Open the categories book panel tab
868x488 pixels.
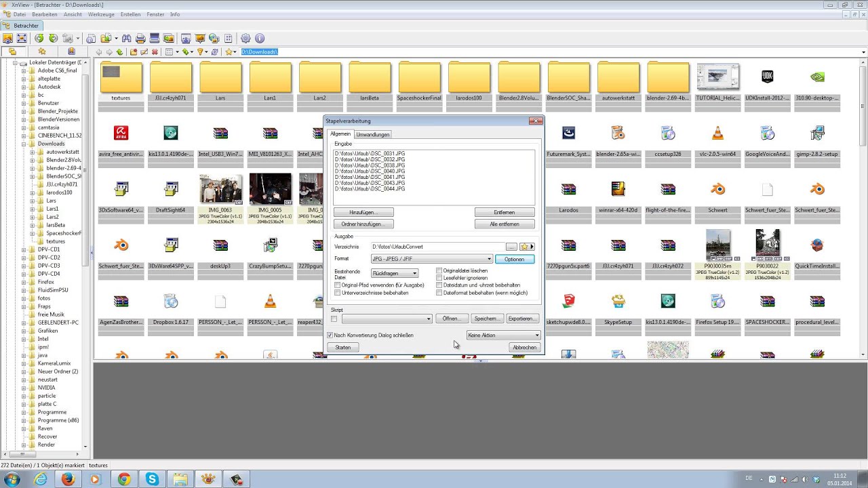(x=71, y=52)
